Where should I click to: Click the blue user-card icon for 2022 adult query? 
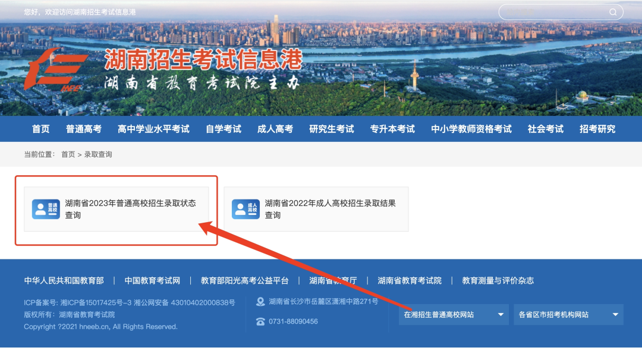[246, 208]
